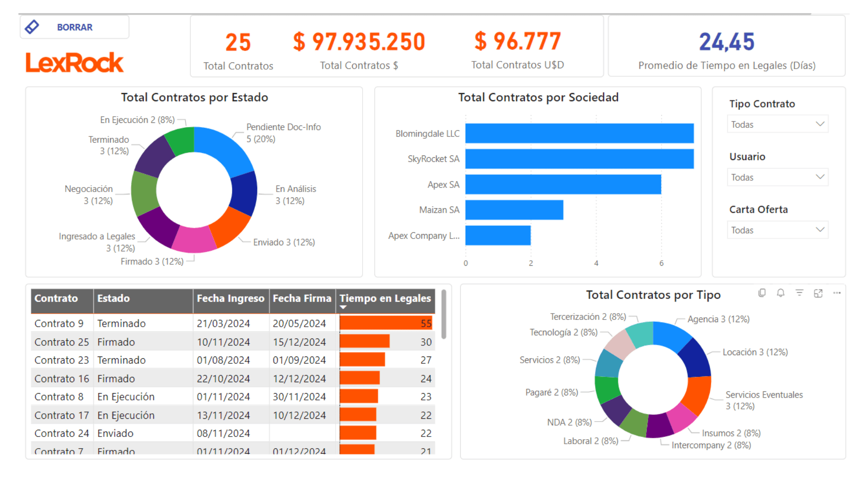Click sort arrow under Tiempo en Legales header
Viewport: 868px width, 488px height.
(343, 307)
